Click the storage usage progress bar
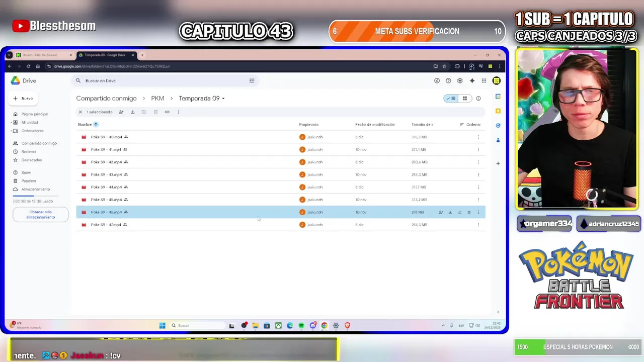This screenshot has width=644, height=362. (35, 196)
